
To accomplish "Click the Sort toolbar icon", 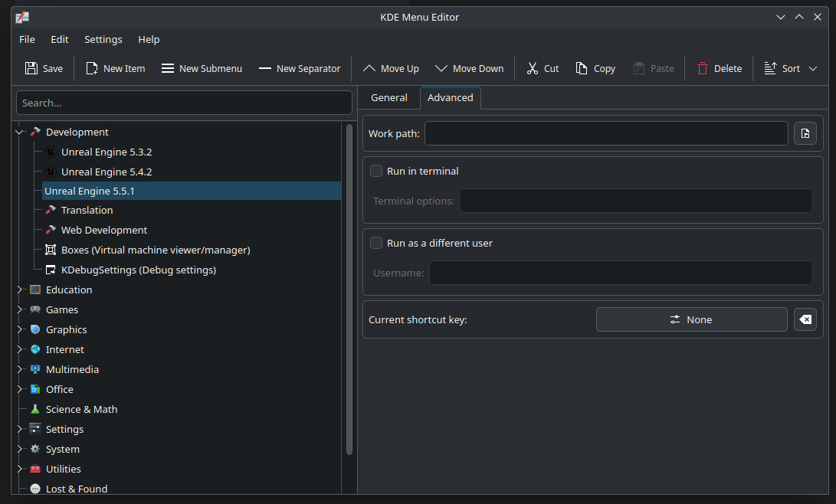I will [770, 68].
